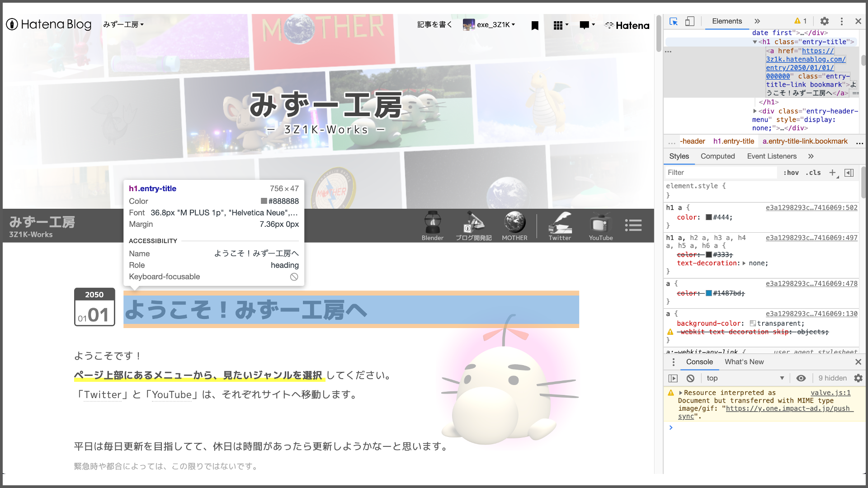Open the みずー工房 blog dropdown in header
The image size is (868, 488).
click(x=123, y=24)
